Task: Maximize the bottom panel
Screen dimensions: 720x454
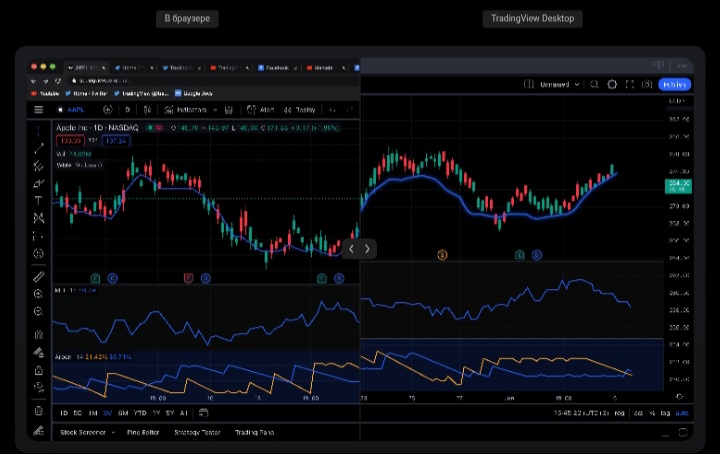Action: (683, 432)
